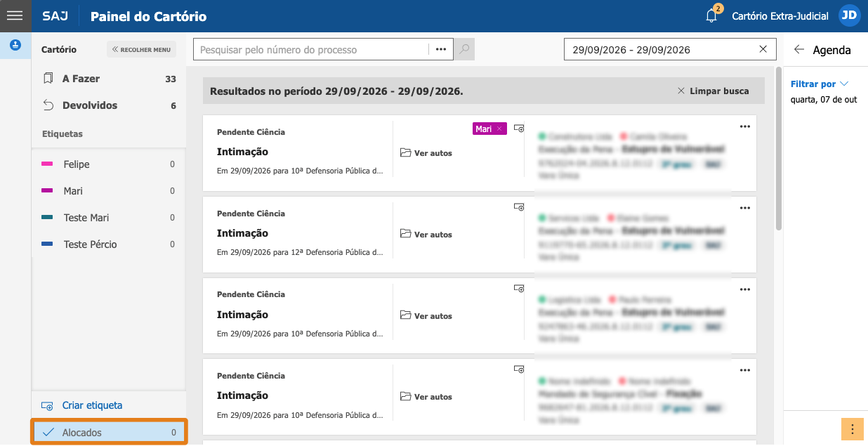Click the Cartório Extra-Judicial user name
The width and height of the screenshot is (868, 446).
780,15
